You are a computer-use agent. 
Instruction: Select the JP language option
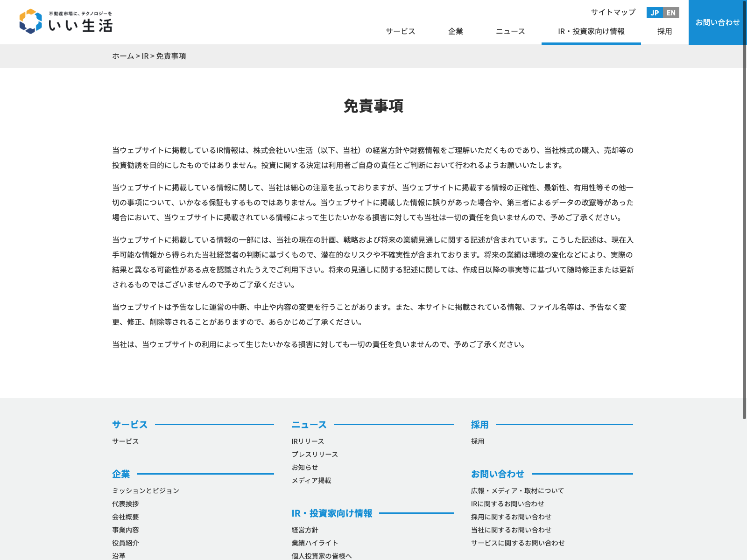[x=655, y=13]
